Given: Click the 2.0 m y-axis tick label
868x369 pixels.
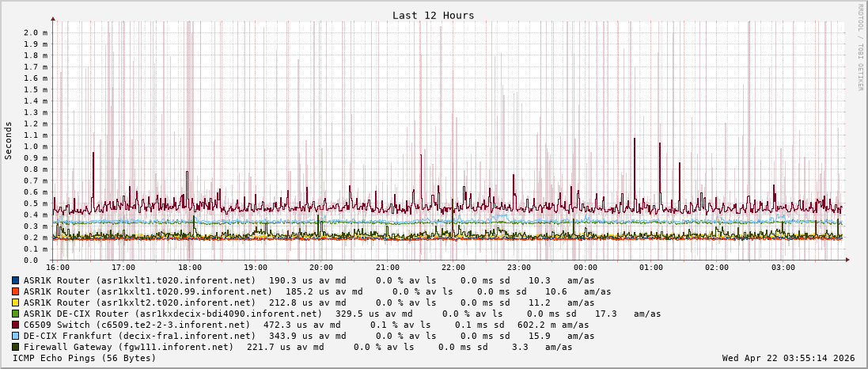Looking at the screenshot, I should pyautogui.click(x=35, y=32).
